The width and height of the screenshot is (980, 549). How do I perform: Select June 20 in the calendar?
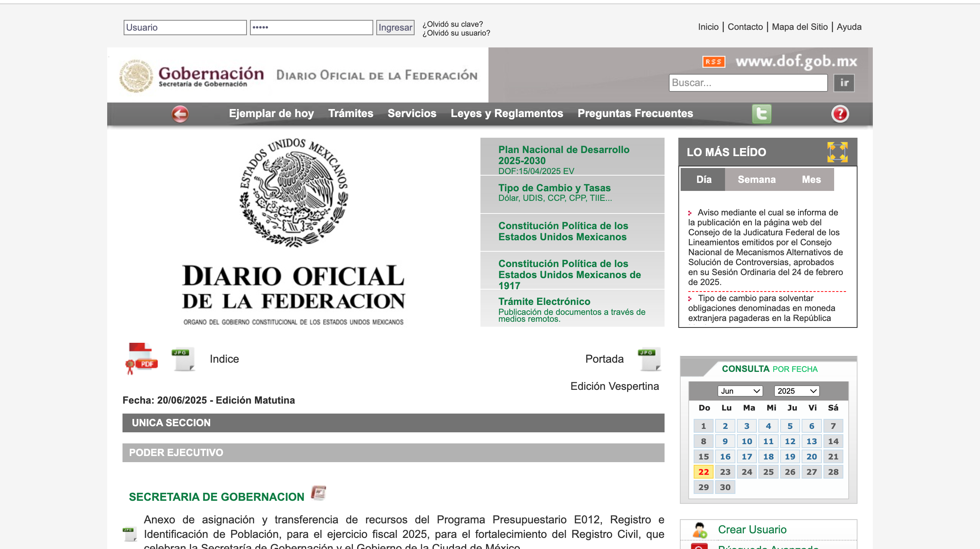click(x=812, y=456)
